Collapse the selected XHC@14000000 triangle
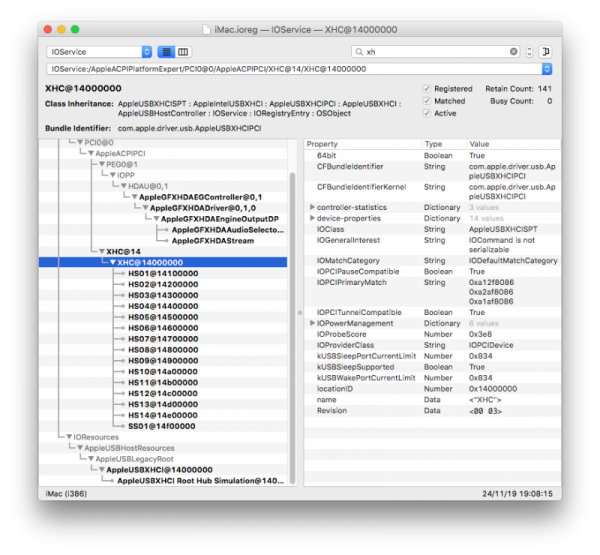The width and height of the screenshot is (600, 555). click(113, 263)
